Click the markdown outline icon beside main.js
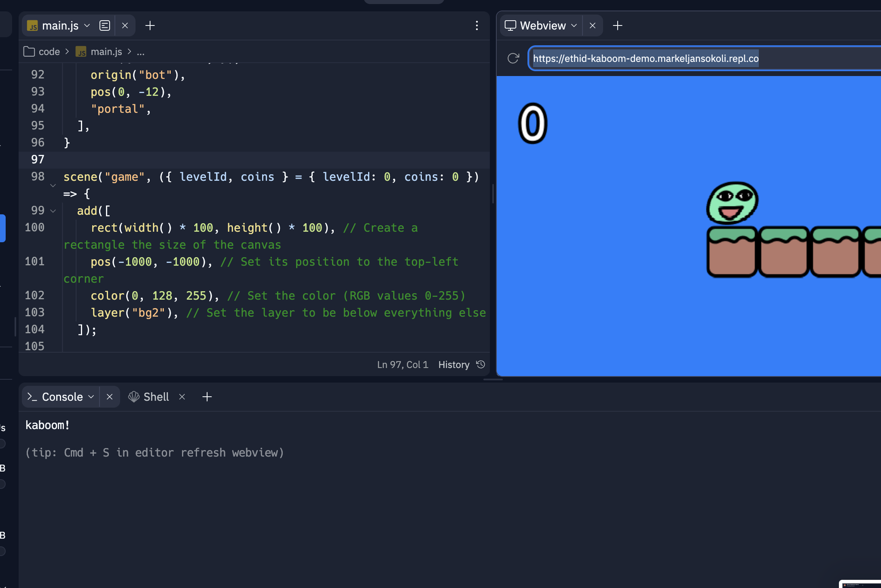 pyautogui.click(x=105, y=25)
